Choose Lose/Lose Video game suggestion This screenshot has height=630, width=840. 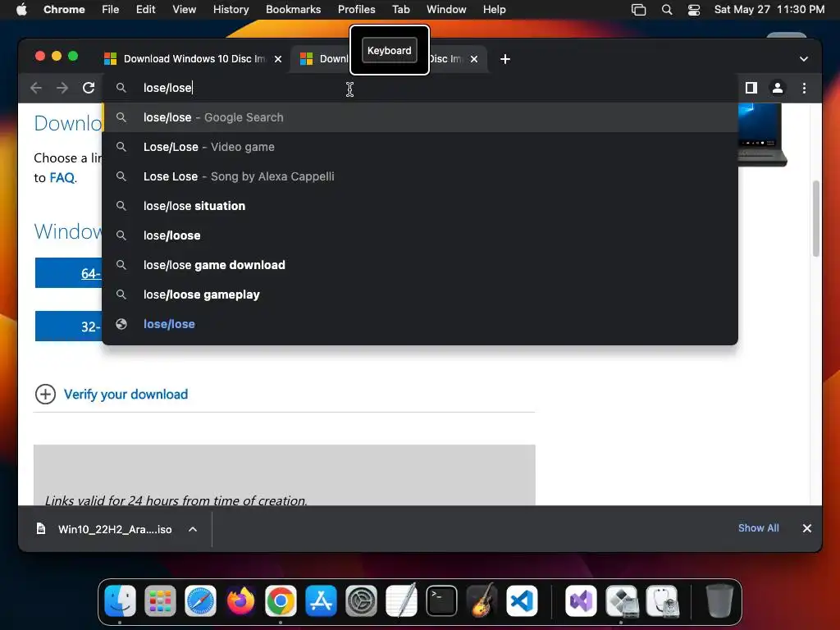(421, 147)
